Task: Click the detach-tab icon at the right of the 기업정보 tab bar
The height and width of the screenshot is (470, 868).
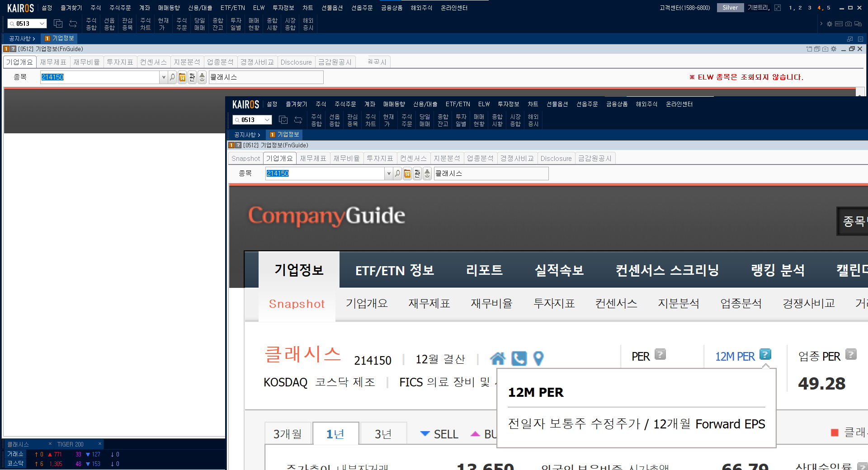Action: (x=850, y=39)
